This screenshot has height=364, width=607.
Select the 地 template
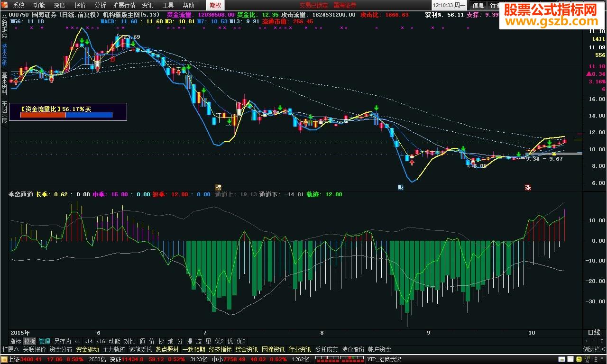[x=171, y=341]
